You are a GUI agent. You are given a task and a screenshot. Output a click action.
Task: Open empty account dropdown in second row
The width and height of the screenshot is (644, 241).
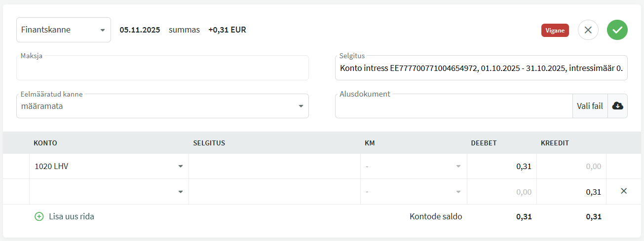coord(109,192)
